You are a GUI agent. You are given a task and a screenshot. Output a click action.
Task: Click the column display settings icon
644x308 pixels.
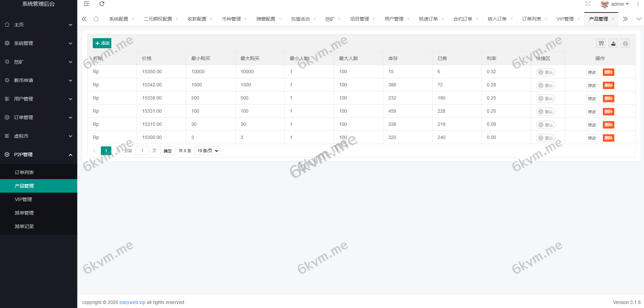601,43
